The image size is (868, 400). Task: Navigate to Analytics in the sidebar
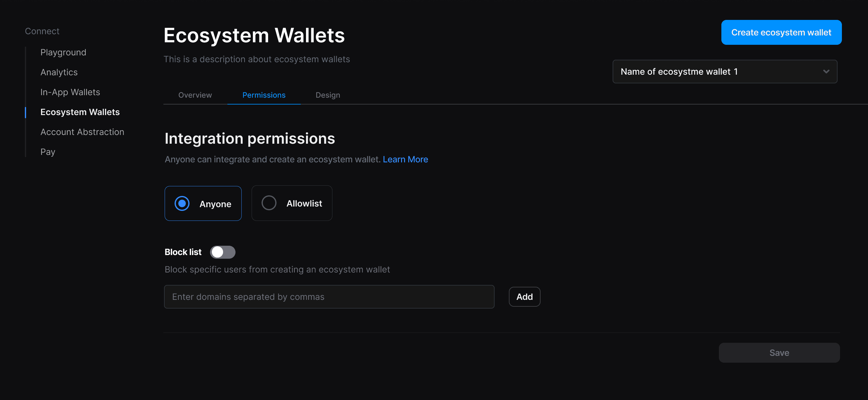(x=59, y=72)
